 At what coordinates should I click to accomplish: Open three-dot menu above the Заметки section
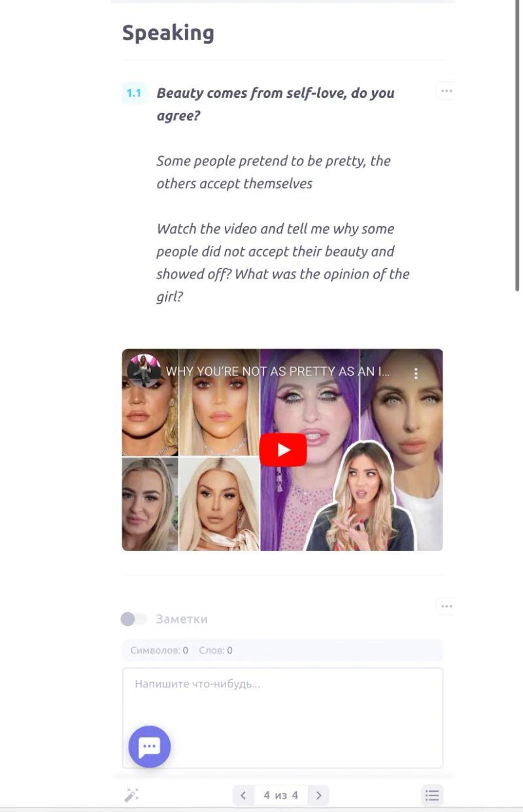click(446, 606)
